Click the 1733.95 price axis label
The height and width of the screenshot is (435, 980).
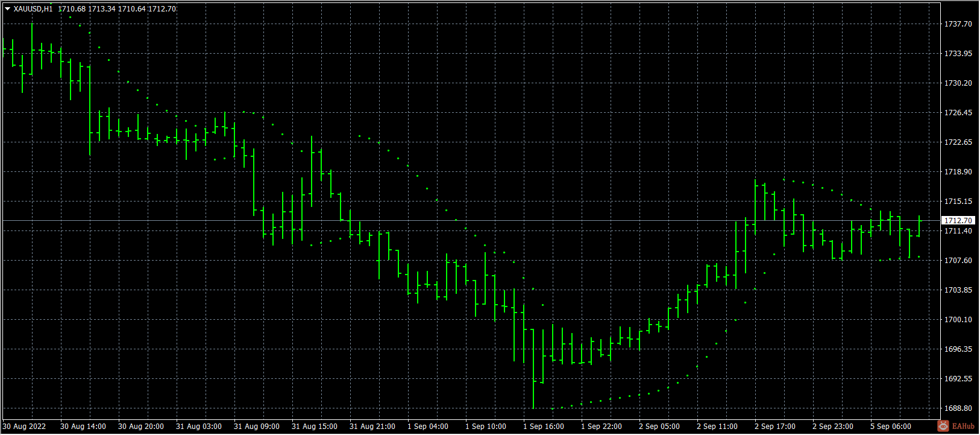(958, 54)
